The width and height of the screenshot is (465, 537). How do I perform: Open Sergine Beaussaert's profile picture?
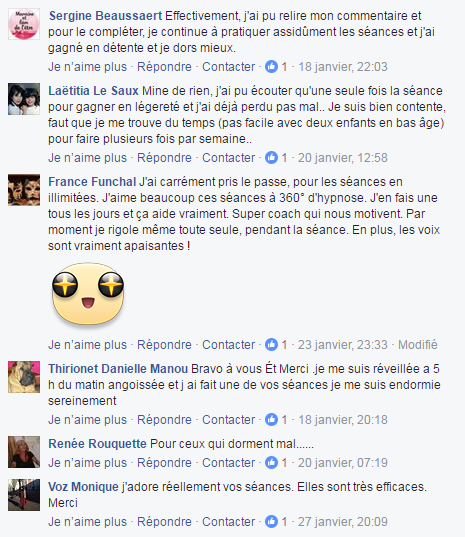(x=24, y=24)
